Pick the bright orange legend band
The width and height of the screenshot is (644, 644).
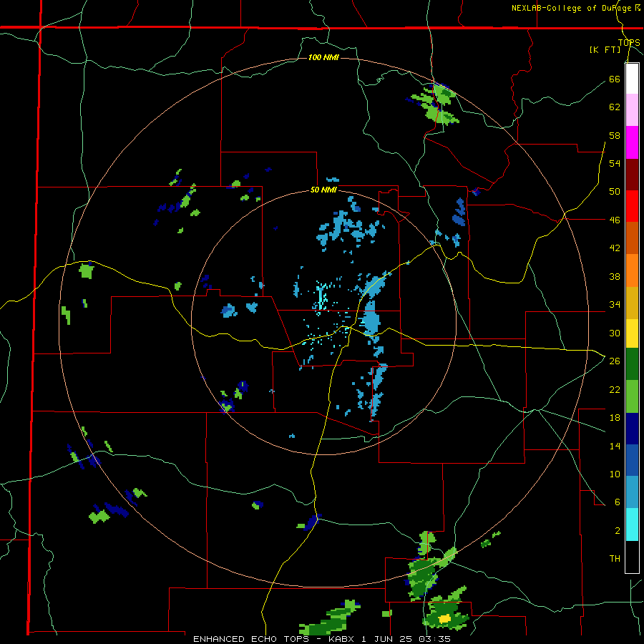tap(632, 270)
